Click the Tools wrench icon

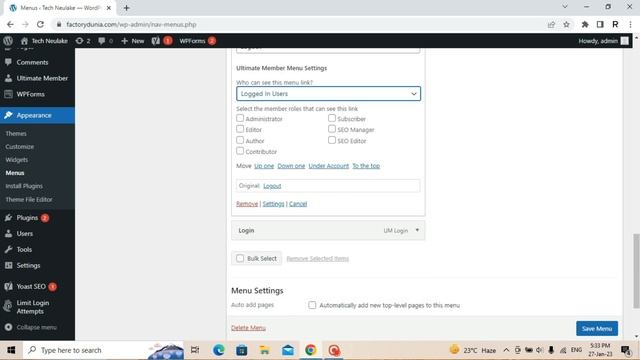click(x=8, y=249)
